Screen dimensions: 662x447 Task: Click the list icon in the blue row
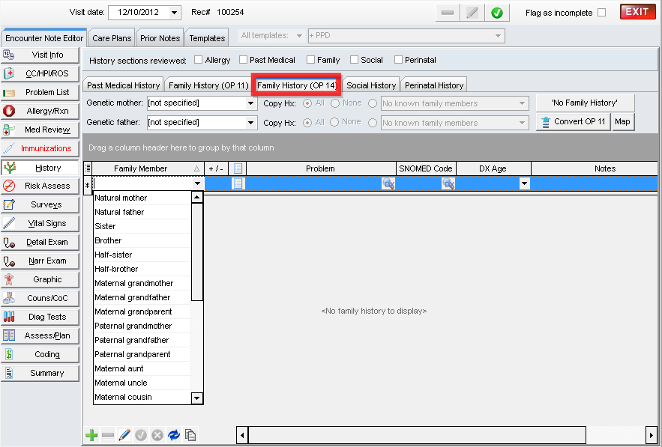[x=238, y=184]
